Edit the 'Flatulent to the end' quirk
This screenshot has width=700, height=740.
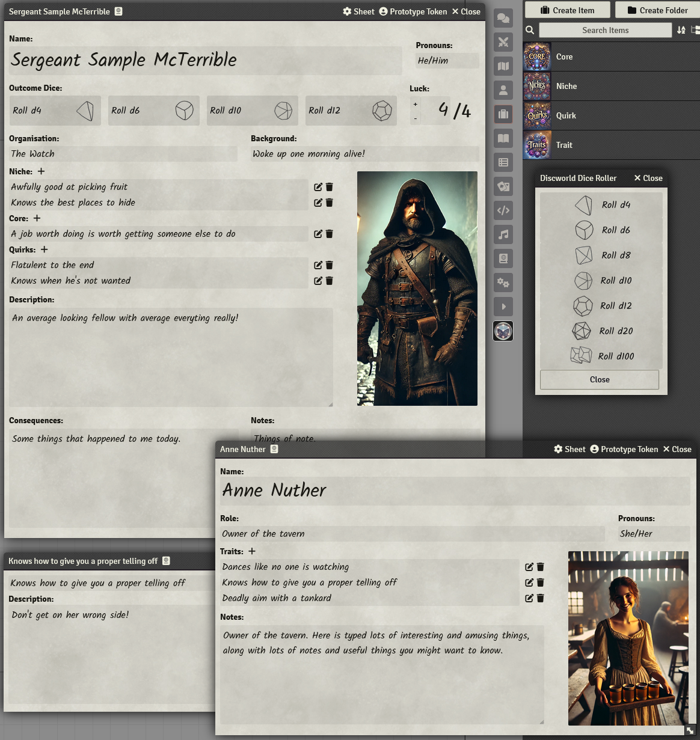point(318,265)
